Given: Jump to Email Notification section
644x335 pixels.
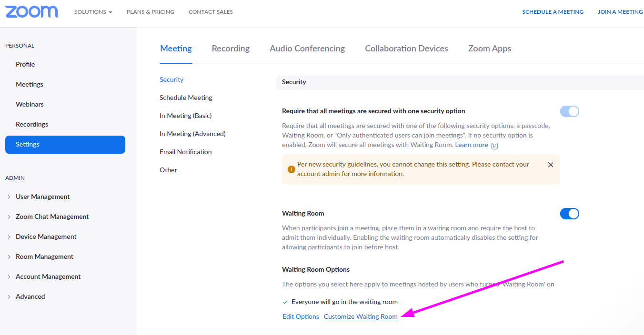Looking at the screenshot, I should (x=185, y=152).
